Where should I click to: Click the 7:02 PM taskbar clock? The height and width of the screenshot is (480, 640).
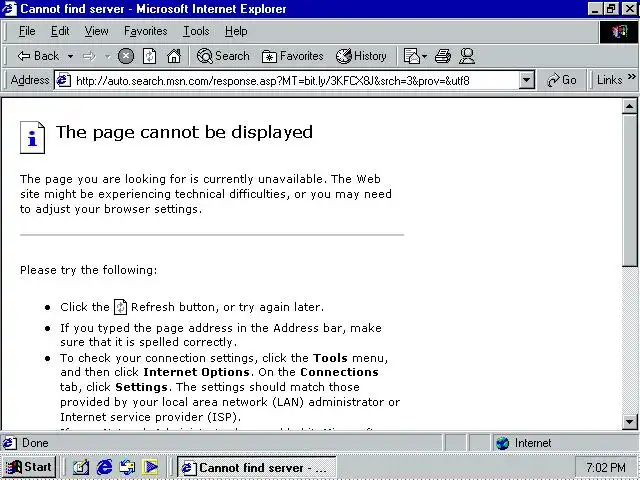coord(606,467)
